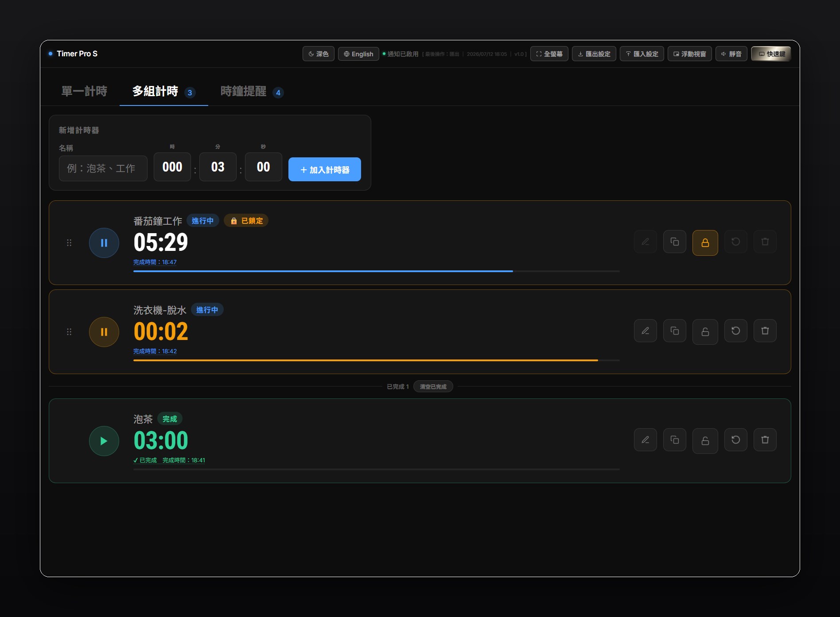Click the minutes field showing 03
The height and width of the screenshot is (617, 840).
(218, 167)
